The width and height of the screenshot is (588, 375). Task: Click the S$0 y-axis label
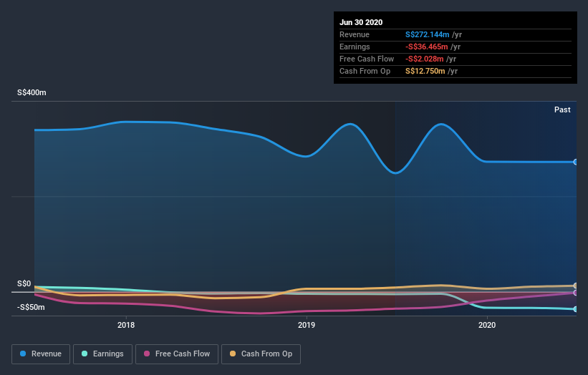(x=24, y=283)
